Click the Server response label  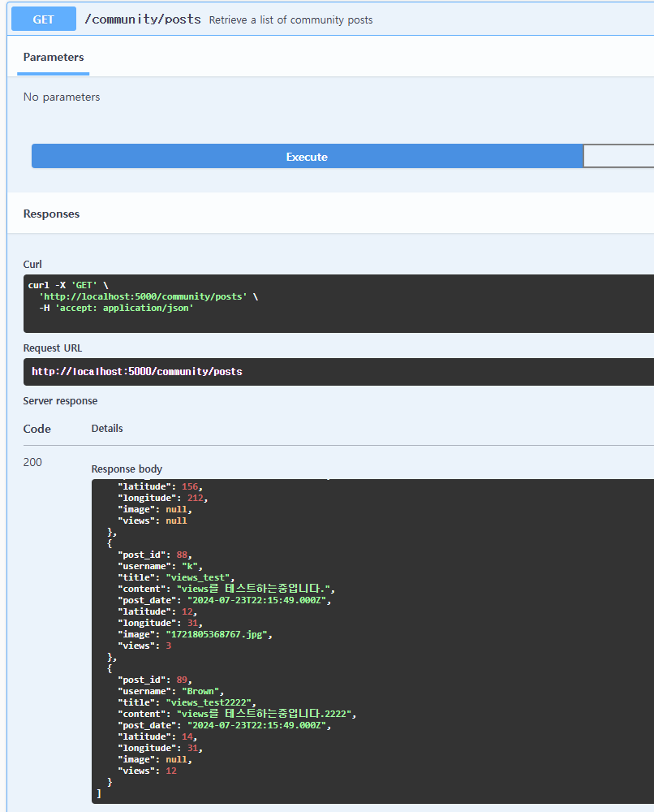(60, 401)
